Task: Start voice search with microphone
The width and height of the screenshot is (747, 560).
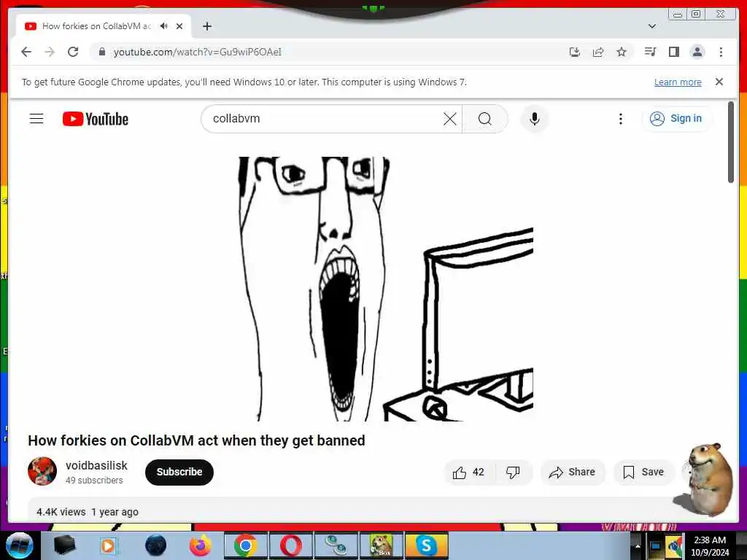Action: (x=535, y=119)
